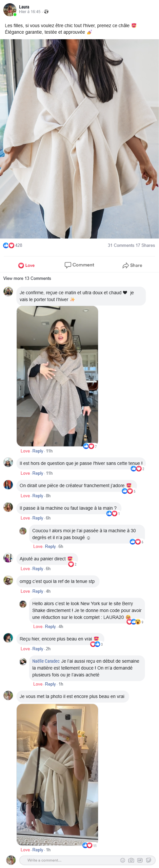
Task: Toggle Love reaction on the post
Action: [26, 265]
